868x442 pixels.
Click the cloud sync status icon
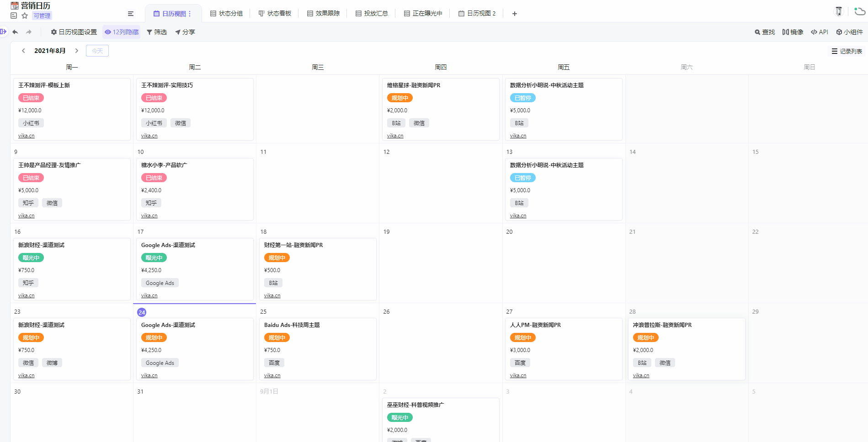[x=859, y=11]
